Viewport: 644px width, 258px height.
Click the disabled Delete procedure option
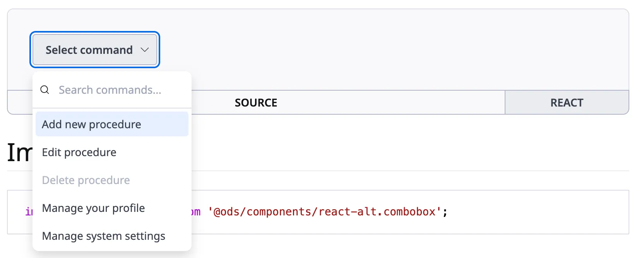[x=86, y=180]
